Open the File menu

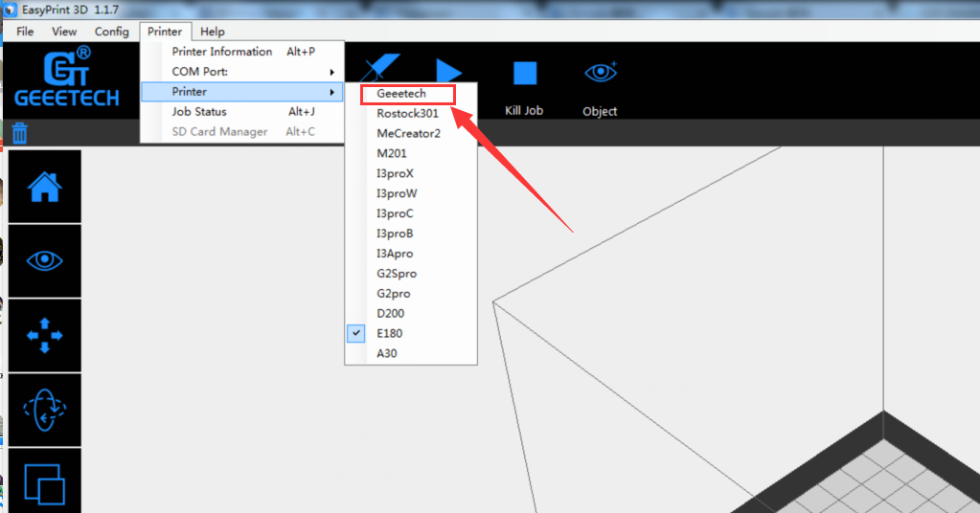[25, 32]
